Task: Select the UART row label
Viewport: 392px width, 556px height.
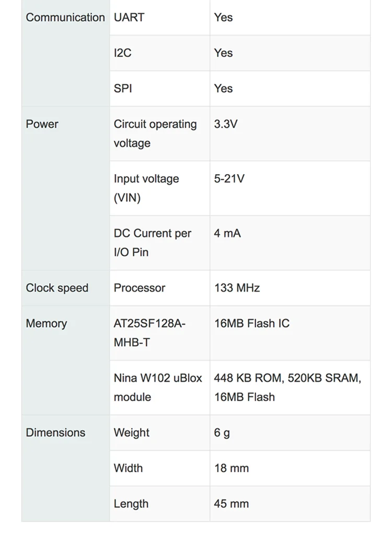Action: [x=129, y=18]
